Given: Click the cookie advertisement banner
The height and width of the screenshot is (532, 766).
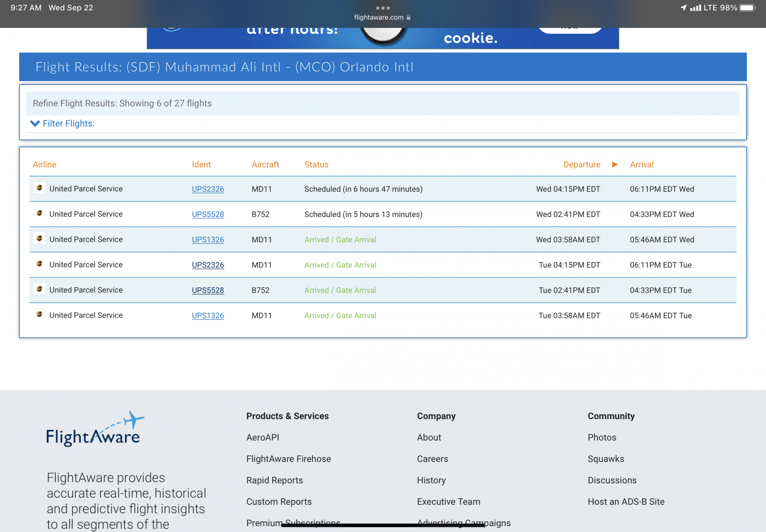Looking at the screenshot, I should pos(383,38).
